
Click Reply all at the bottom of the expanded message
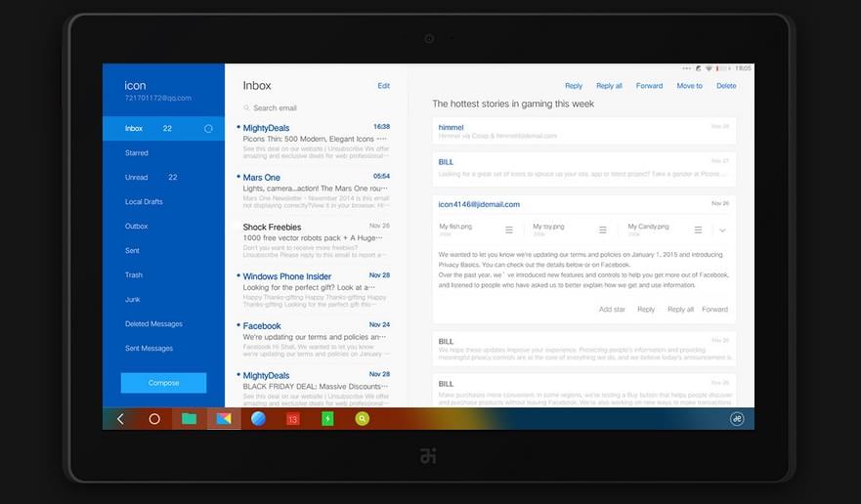[680, 310]
